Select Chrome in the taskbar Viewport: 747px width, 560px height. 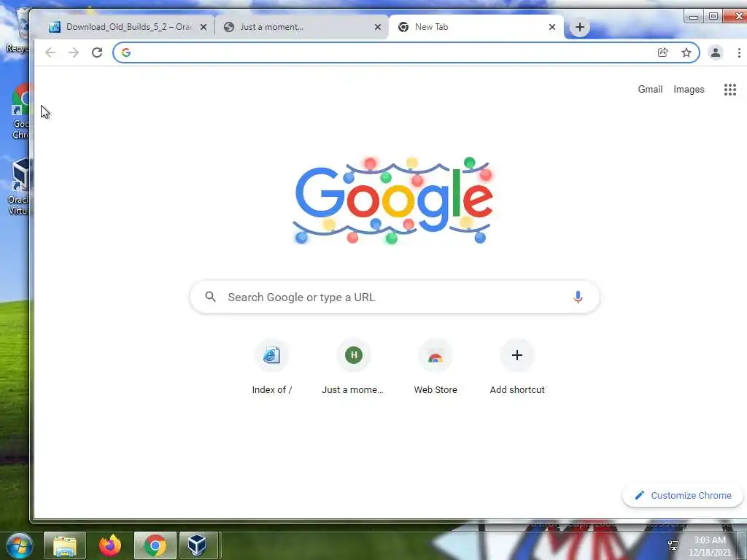pyautogui.click(x=155, y=545)
